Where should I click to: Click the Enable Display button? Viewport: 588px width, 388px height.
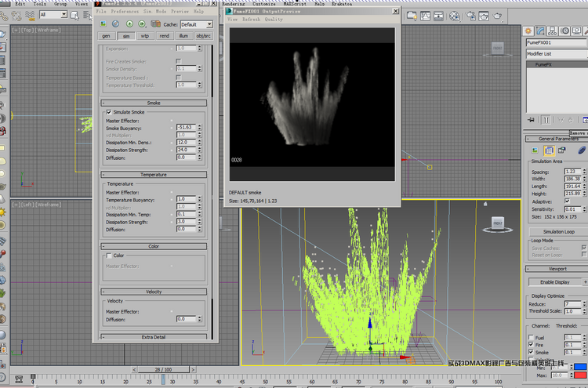click(554, 282)
